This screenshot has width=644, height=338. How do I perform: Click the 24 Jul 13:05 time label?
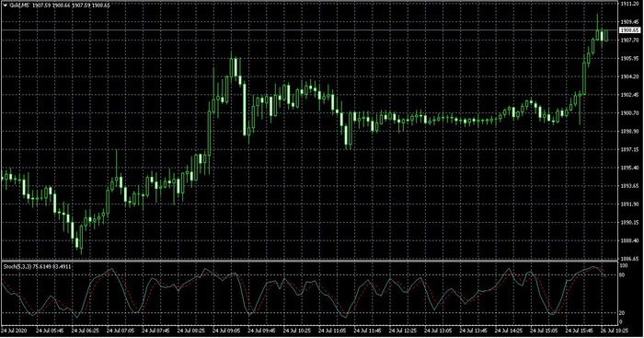coord(438,331)
